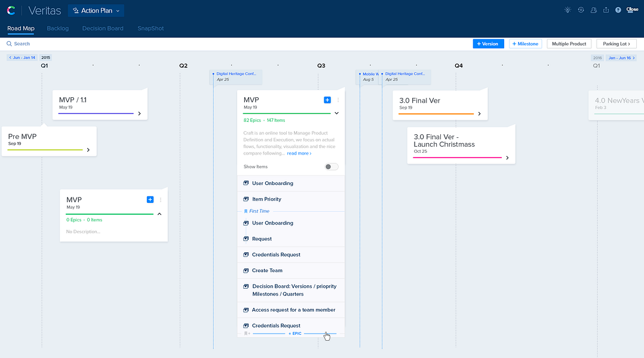644x358 pixels.
Task: Click the Veritas product name
Action: pyautogui.click(x=45, y=11)
